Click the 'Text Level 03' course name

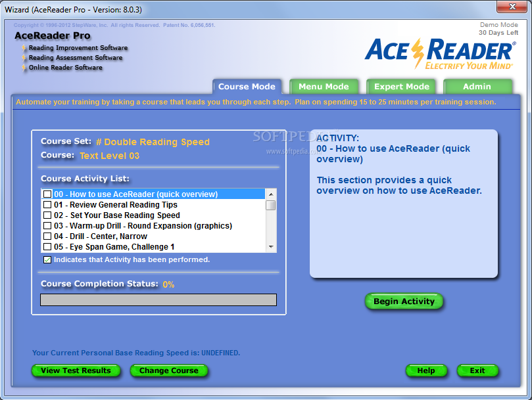pyautogui.click(x=109, y=156)
